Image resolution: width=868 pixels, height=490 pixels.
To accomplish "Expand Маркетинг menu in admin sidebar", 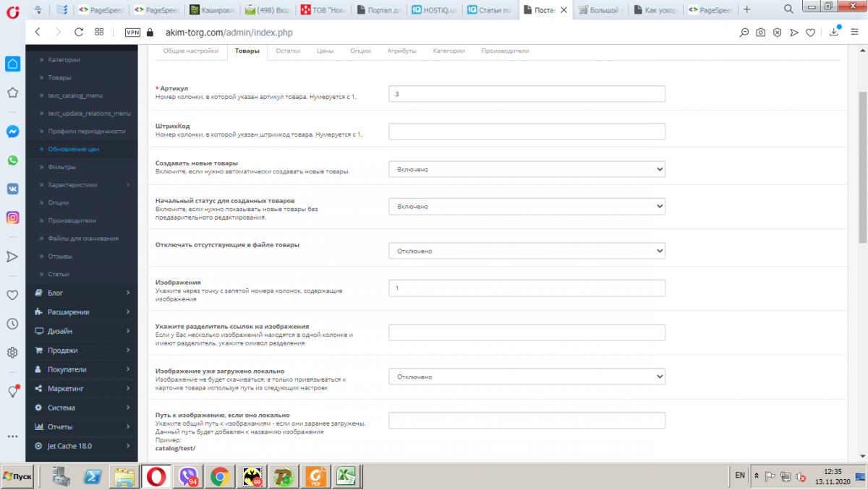I will pos(82,388).
